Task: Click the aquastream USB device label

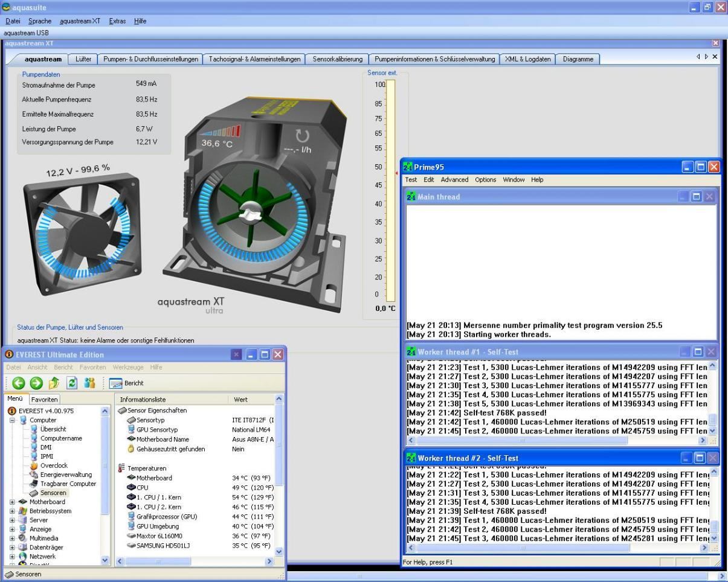Action: tap(26, 33)
